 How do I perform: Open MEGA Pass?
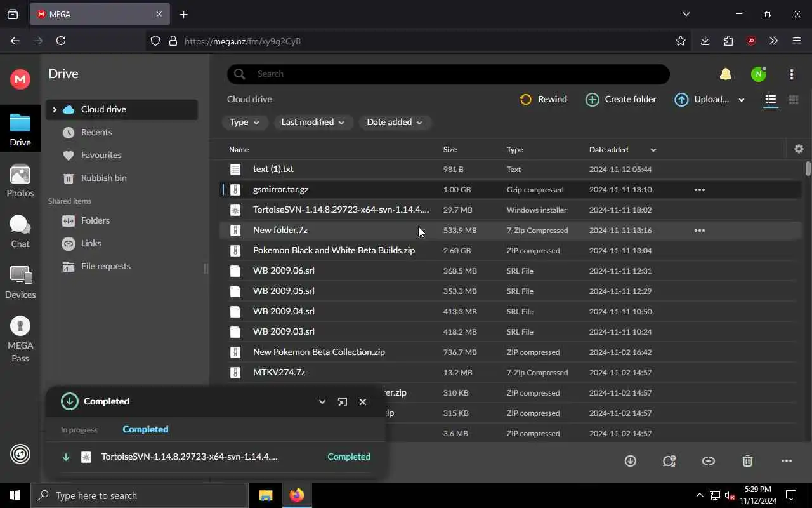[20, 339]
